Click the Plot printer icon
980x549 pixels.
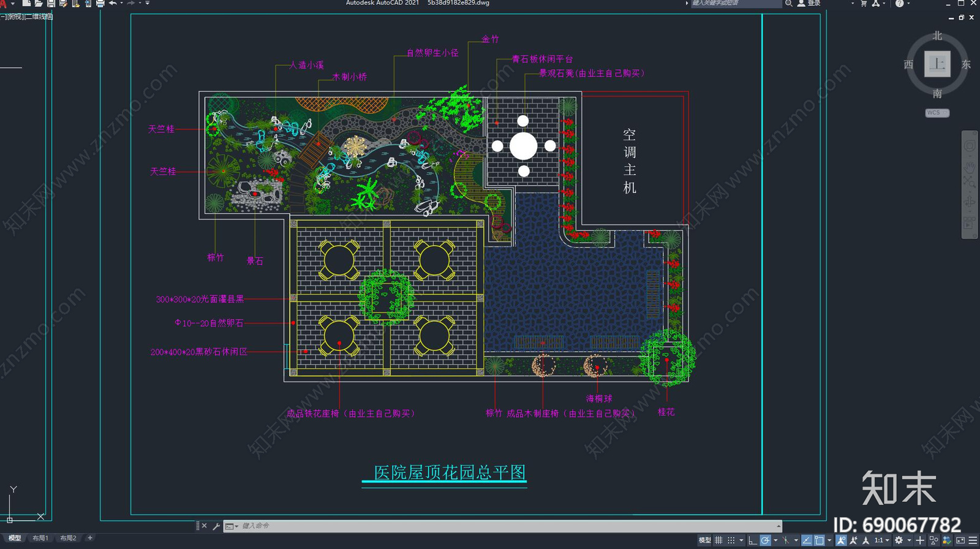point(100,3)
